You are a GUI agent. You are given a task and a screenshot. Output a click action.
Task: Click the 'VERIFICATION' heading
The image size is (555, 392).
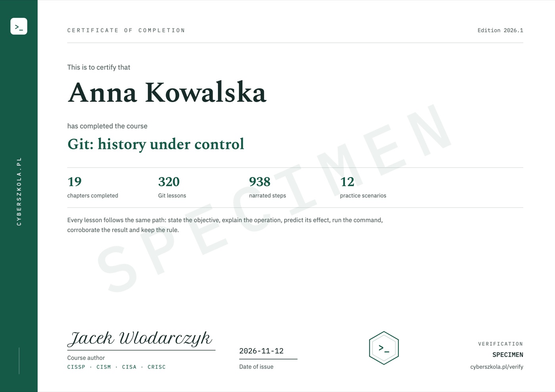(x=500, y=344)
